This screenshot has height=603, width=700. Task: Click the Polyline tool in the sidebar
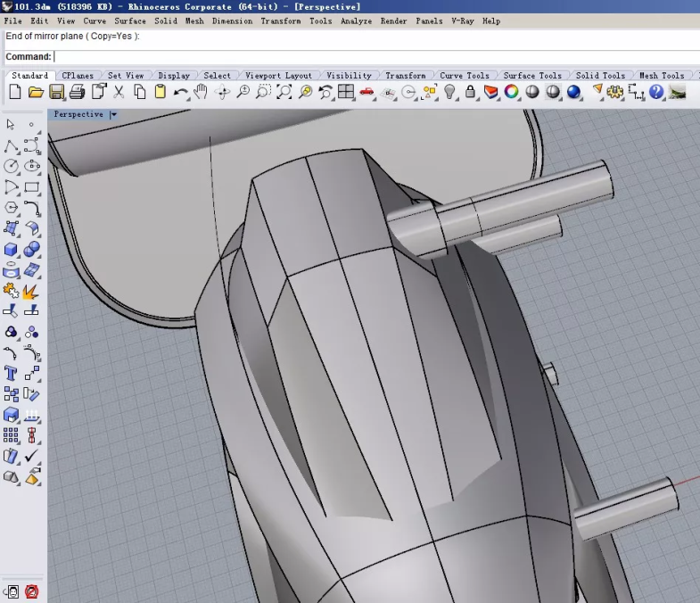click(11, 145)
